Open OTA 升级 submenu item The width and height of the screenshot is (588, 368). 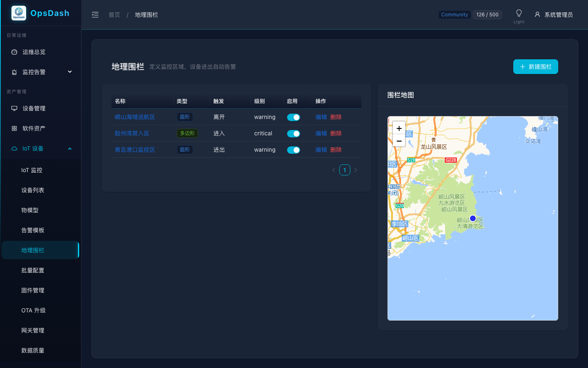pos(40,310)
